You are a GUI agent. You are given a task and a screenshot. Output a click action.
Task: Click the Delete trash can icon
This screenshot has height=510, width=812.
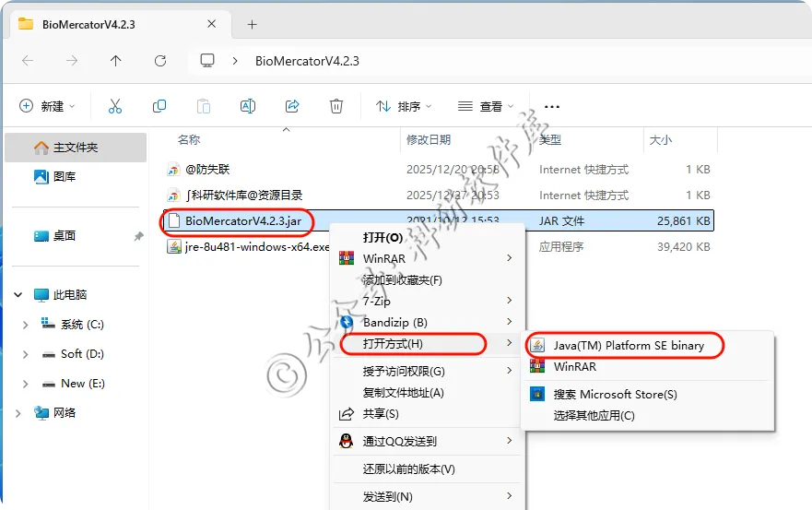coord(336,106)
